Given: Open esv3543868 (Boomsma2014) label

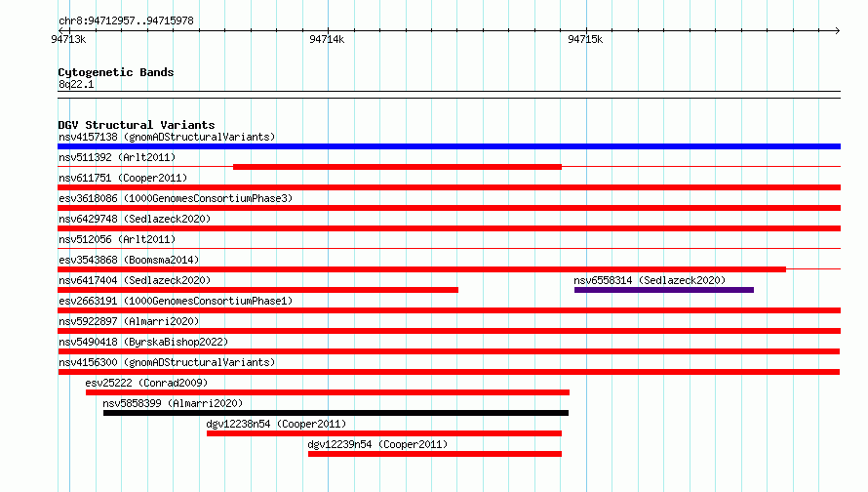Looking at the screenshot, I should click(129, 260).
